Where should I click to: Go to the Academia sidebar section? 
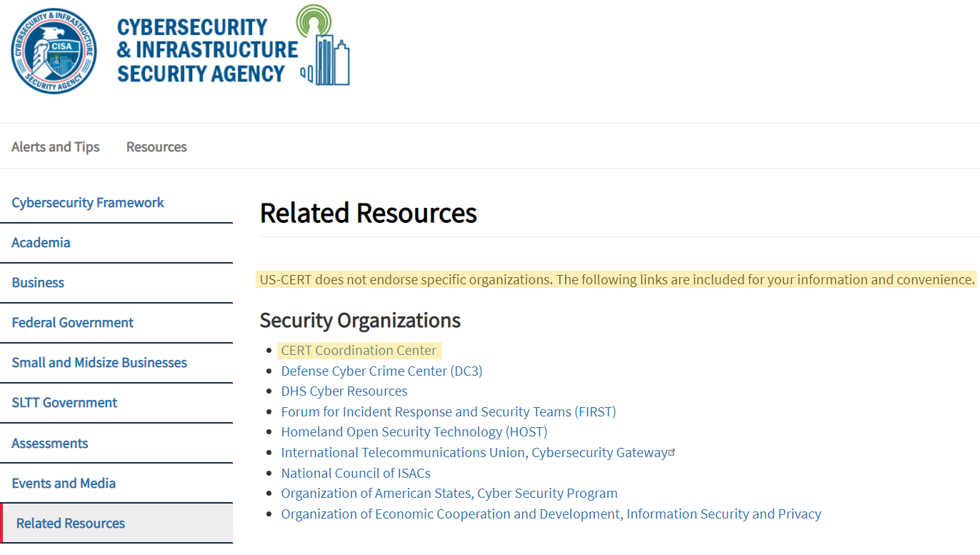(41, 243)
